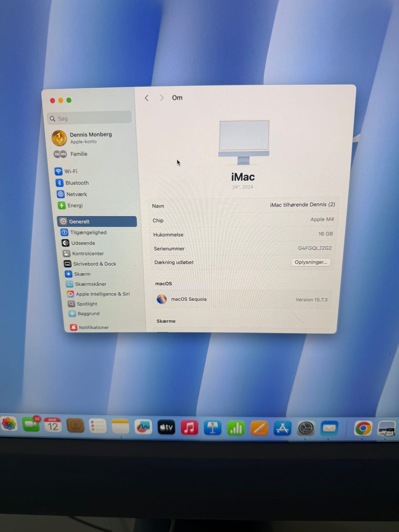Click the iMac name field value
This screenshot has height=532, width=399.
pos(303,204)
